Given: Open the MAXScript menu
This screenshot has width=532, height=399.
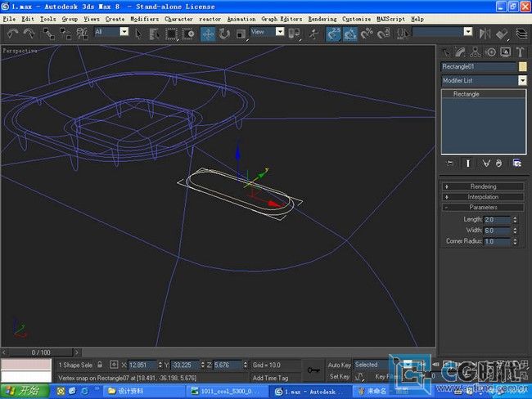Looking at the screenshot, I should 390,19.
